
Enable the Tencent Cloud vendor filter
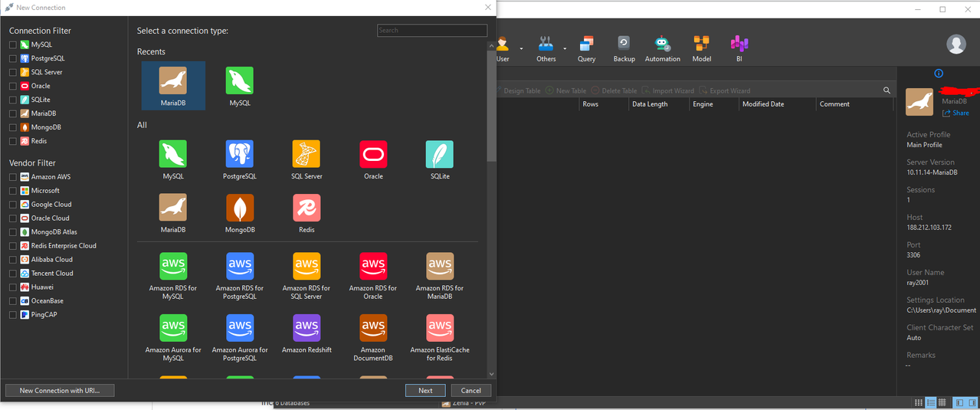tap(12, 274)
